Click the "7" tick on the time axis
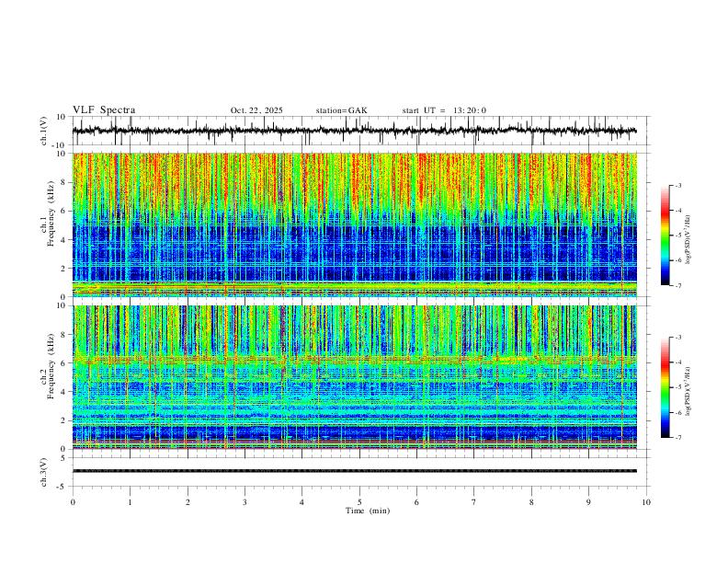 click(474, 502)
